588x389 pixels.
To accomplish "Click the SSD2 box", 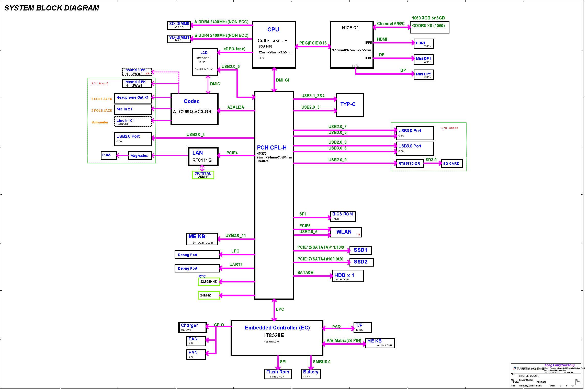I will (361, 262).
